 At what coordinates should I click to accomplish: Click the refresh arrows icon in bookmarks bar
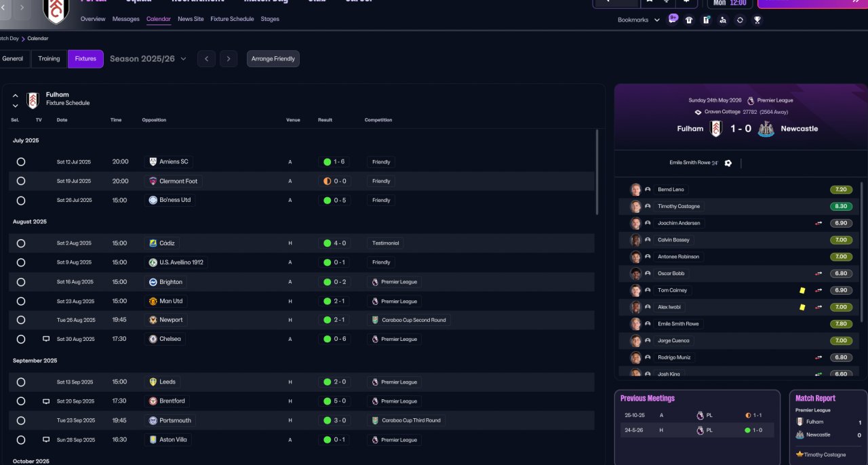point(740,20)
